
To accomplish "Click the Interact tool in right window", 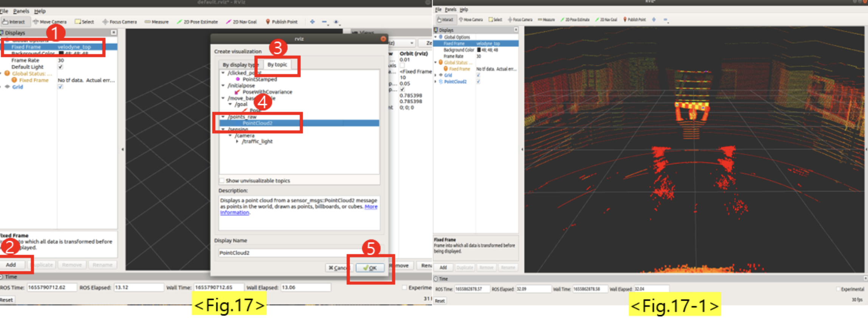I will point(445,20).
